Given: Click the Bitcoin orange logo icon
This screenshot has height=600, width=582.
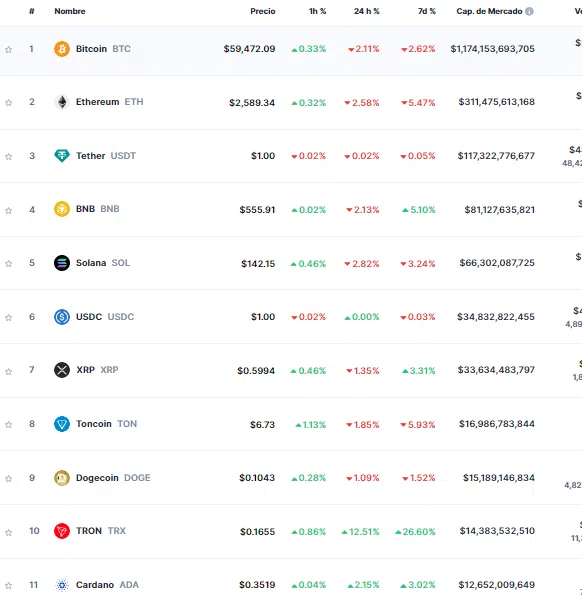Looking at the screenshot, I should (62, 49).
